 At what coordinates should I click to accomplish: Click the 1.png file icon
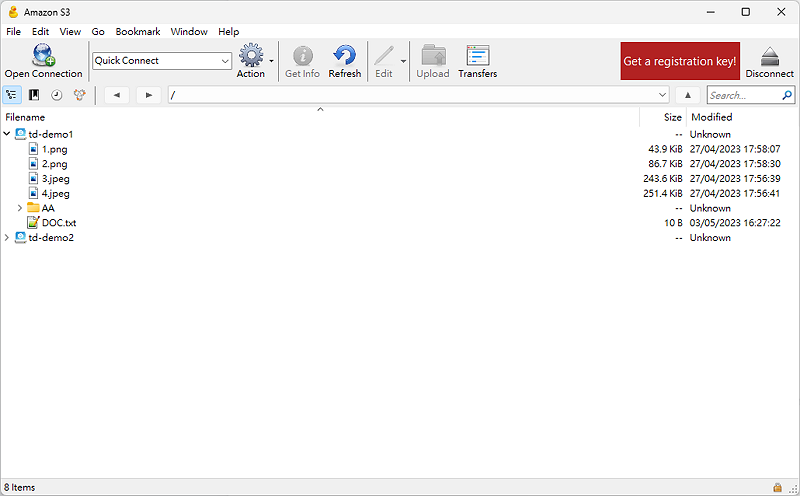click(x=33, y=149)
